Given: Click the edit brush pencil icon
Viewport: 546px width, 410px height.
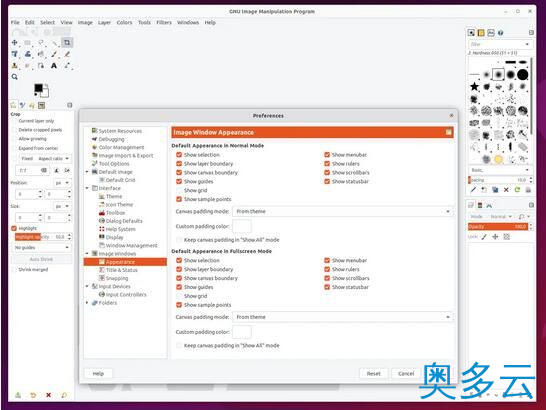Looking at the screenshot, I should (x=473, y=190).
